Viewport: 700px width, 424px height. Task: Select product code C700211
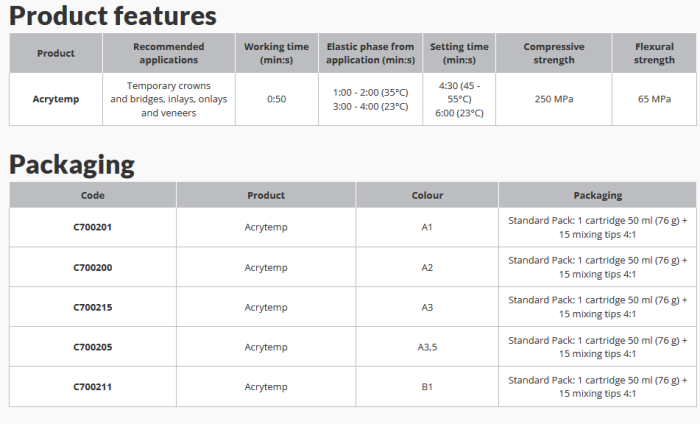[93, 387]
